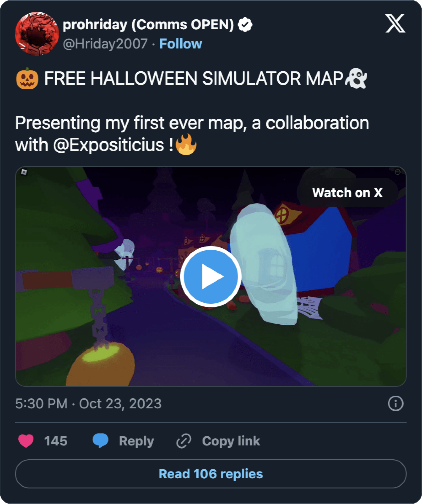Like the tweet with heart icon

coord(26,441)
